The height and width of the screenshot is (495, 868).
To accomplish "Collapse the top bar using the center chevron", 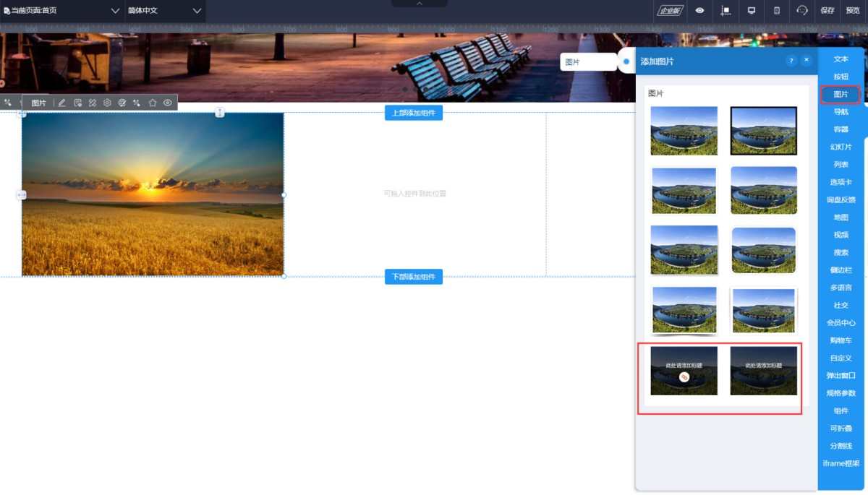I will [x=420, y=4].
